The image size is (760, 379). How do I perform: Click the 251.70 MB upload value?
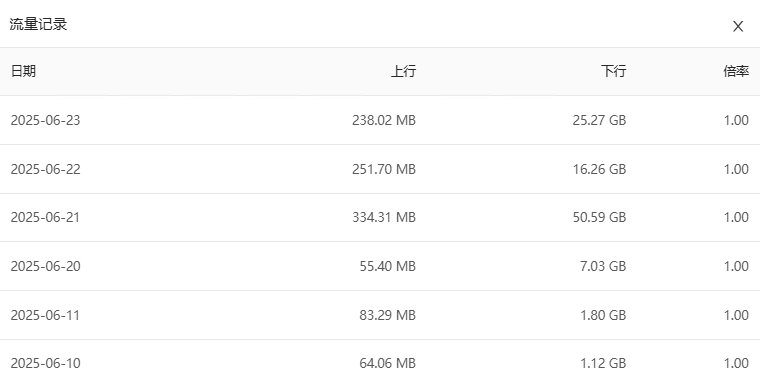pyautogui.click(x=384, y=169)
